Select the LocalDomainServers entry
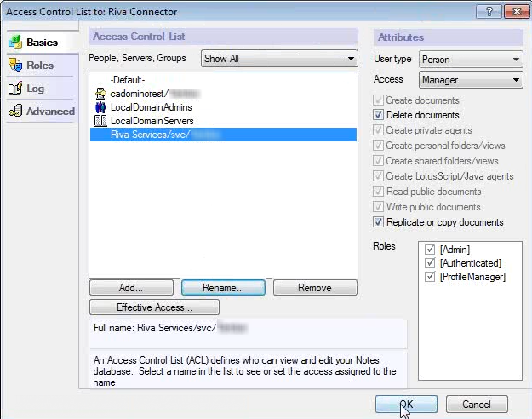532x419 pixels. [x=223, y=121]
